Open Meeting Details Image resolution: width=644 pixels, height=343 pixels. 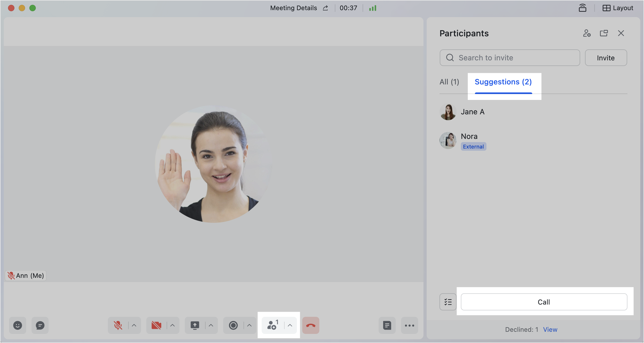(x=293, y=8)
